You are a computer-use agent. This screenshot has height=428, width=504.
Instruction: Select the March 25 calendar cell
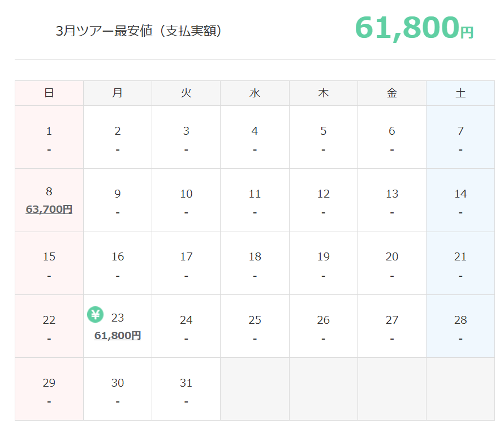[x=255, y=326]
